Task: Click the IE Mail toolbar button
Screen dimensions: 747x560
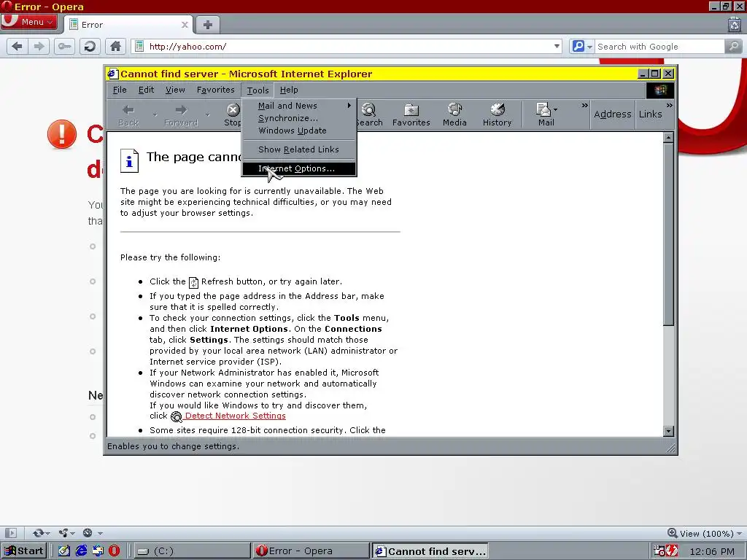Action: coord(543,115)
